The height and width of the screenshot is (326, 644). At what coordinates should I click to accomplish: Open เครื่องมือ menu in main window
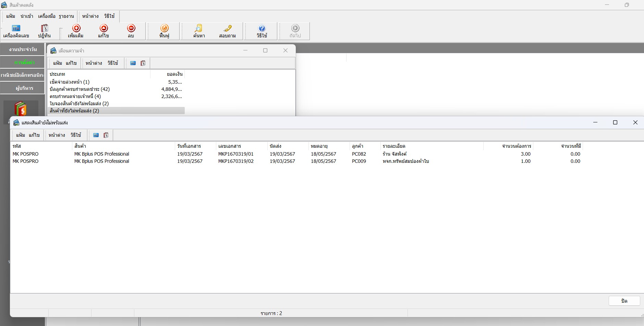[x=47, y=16]
